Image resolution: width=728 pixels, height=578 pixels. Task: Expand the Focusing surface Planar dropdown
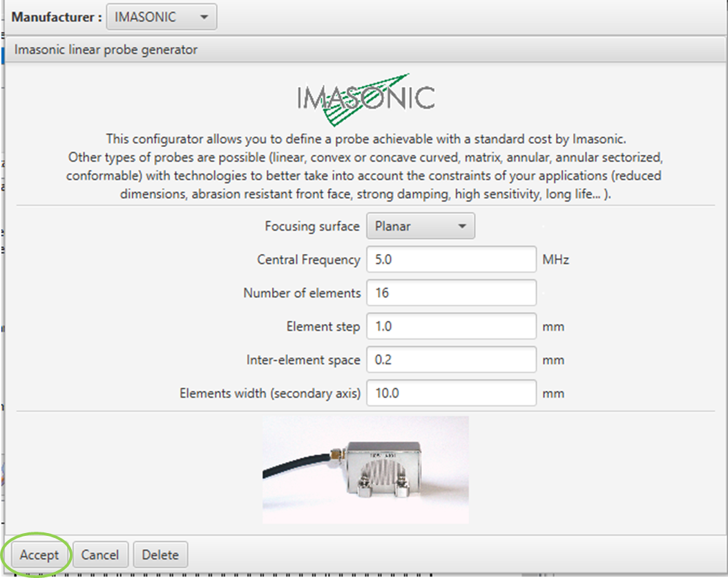pos(420,227)
